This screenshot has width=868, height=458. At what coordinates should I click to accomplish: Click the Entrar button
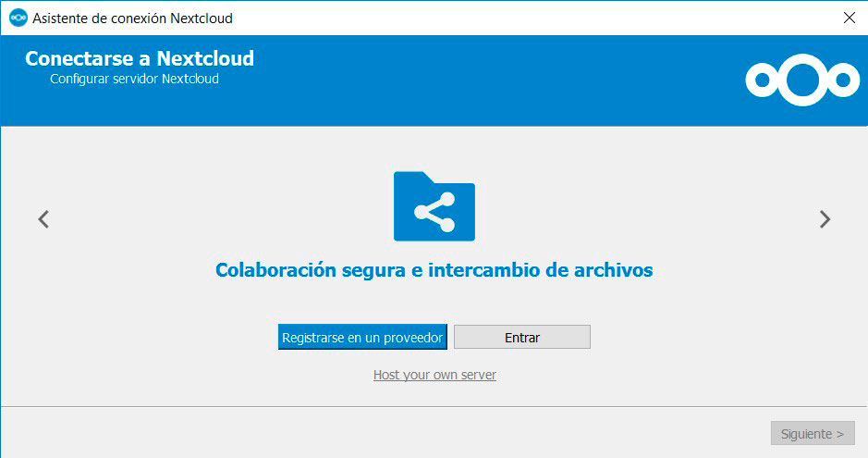tap(522, 337)
